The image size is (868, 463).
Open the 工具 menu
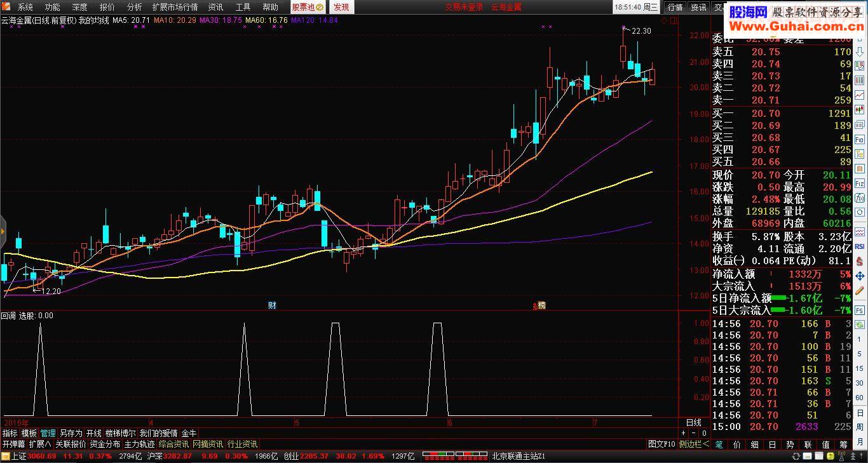pos(243,7)
